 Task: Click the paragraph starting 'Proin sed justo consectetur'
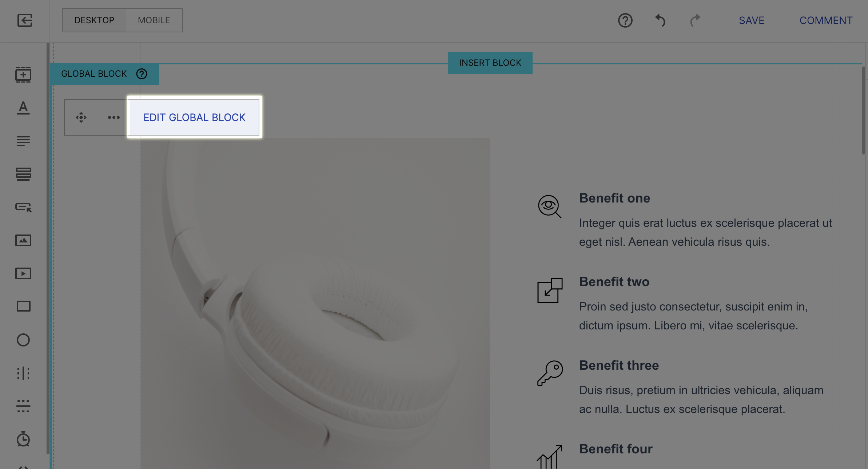(x=693, y=316)
